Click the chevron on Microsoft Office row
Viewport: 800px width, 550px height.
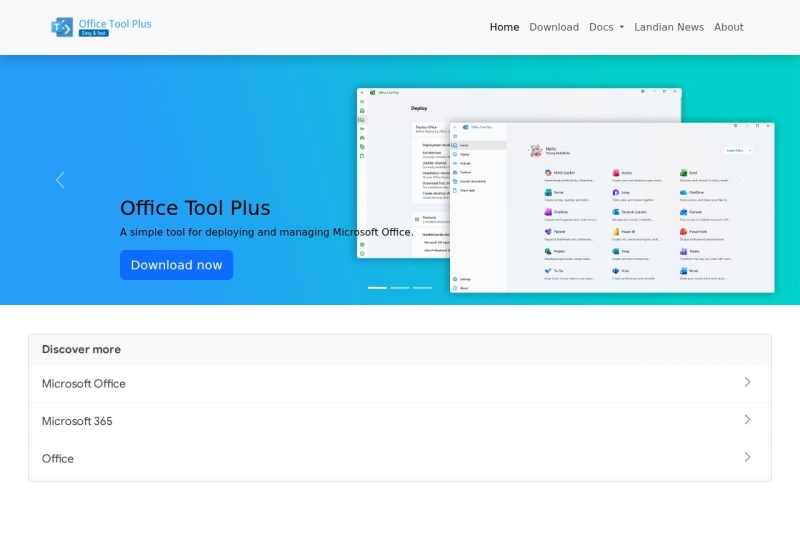(747, 382)
